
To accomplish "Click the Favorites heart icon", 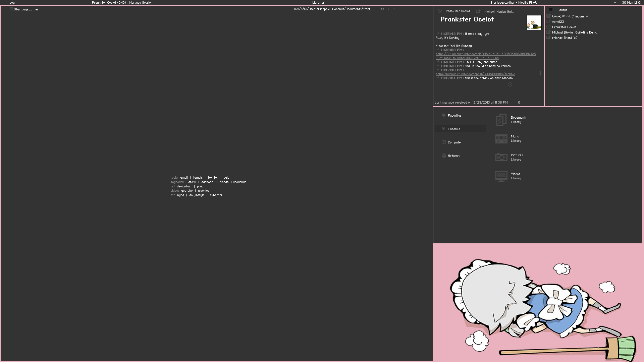I will point(443,115).
